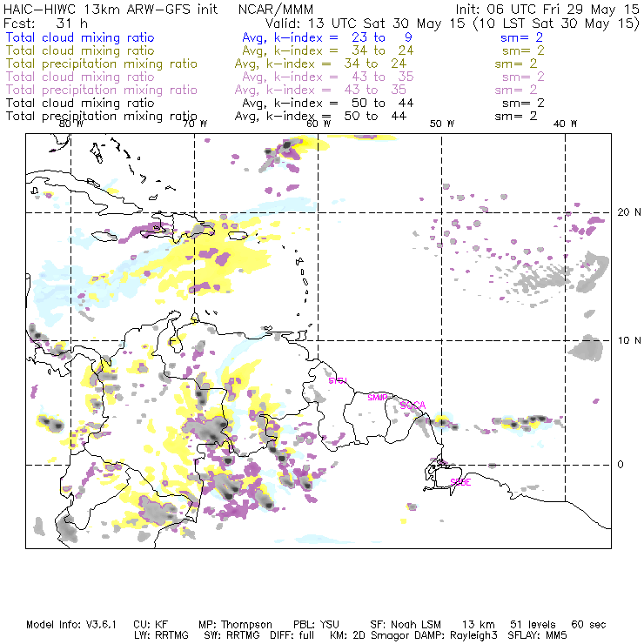
Task: Click the 'Valid: 13 UTC Sat 30 May 15' line
Action: [x=366, y=23]
